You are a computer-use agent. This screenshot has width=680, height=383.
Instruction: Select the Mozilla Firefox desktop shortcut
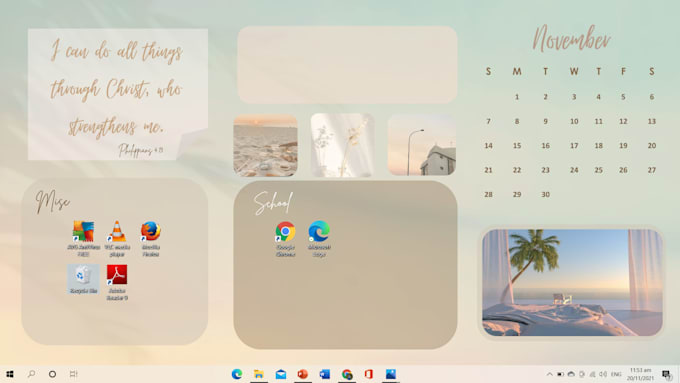click(x=150, y=238)
